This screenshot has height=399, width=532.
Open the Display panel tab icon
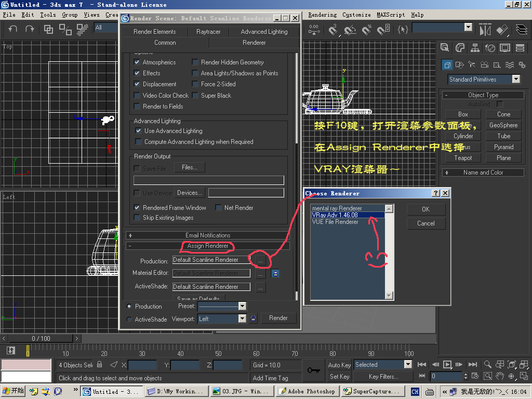pos(505,48)
